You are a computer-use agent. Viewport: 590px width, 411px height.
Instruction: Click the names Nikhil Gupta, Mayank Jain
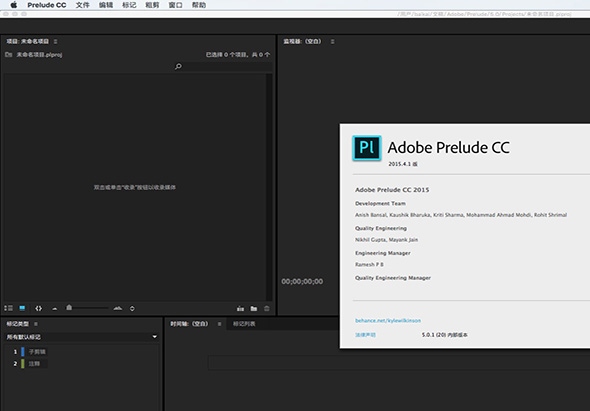(386, 240)
